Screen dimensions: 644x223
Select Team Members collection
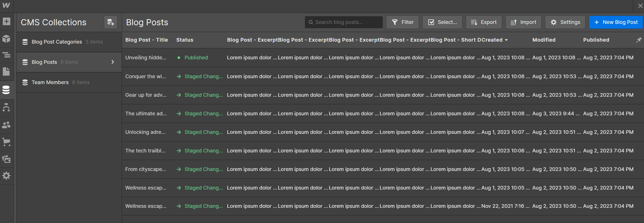pos(69,82)
